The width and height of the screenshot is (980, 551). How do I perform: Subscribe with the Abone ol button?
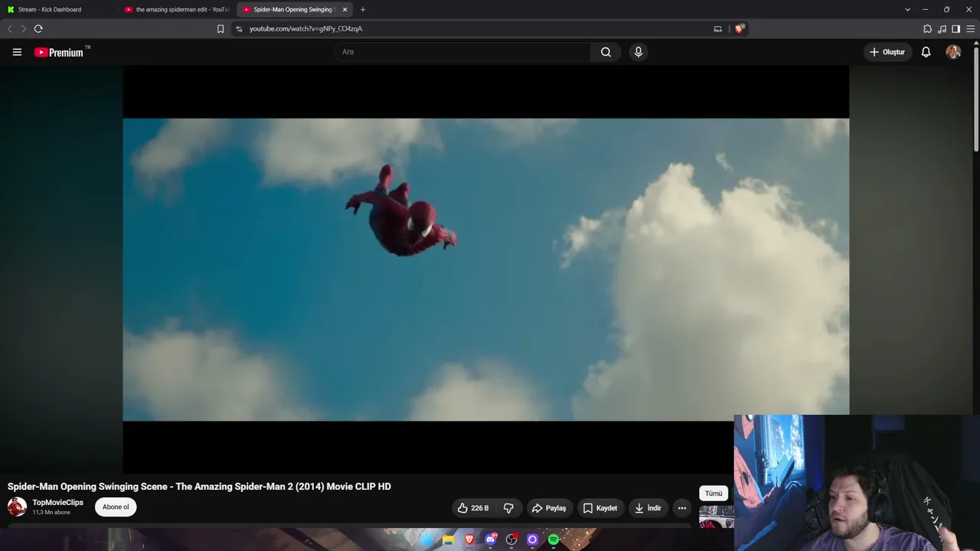[116, 507]
